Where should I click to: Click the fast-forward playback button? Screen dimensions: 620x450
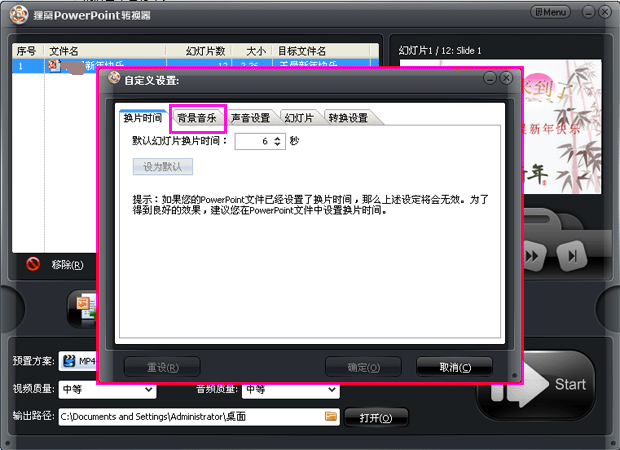(x=534, y=257)
